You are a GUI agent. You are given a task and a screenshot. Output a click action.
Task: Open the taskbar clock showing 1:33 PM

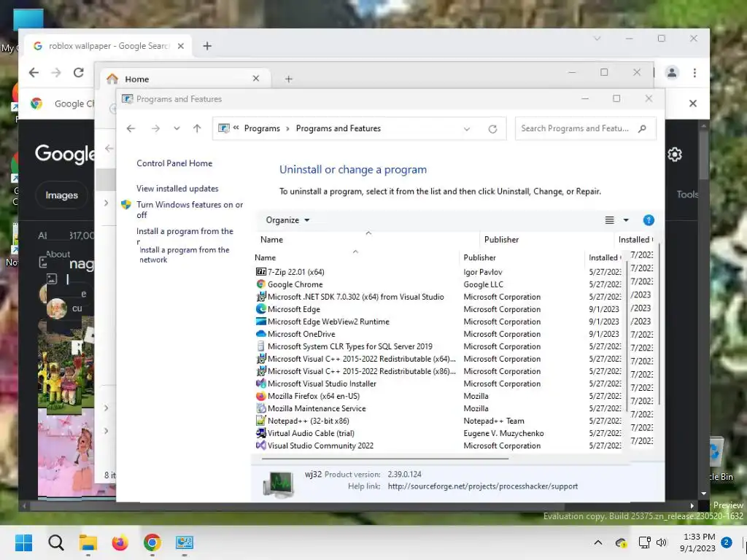coord(697,542)
